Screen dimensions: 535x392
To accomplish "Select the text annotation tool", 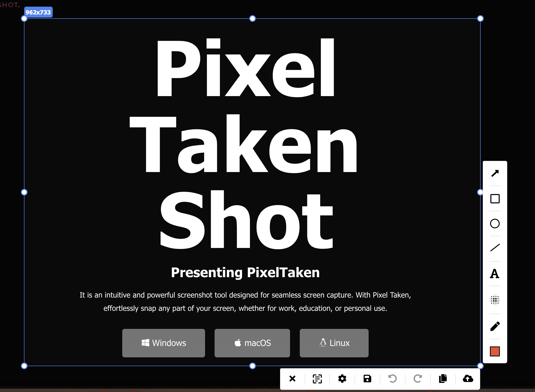I will tap(495, 274).
